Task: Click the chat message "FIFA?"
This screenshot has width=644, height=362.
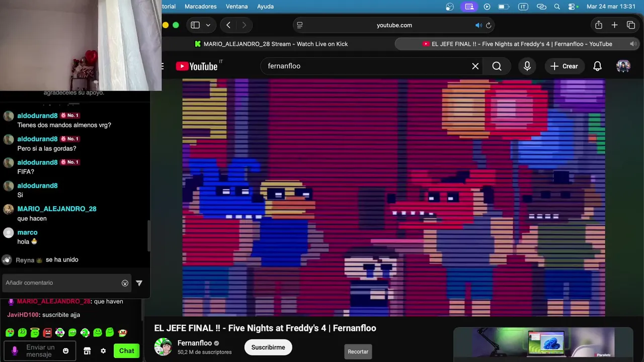Action: [26, 171]
